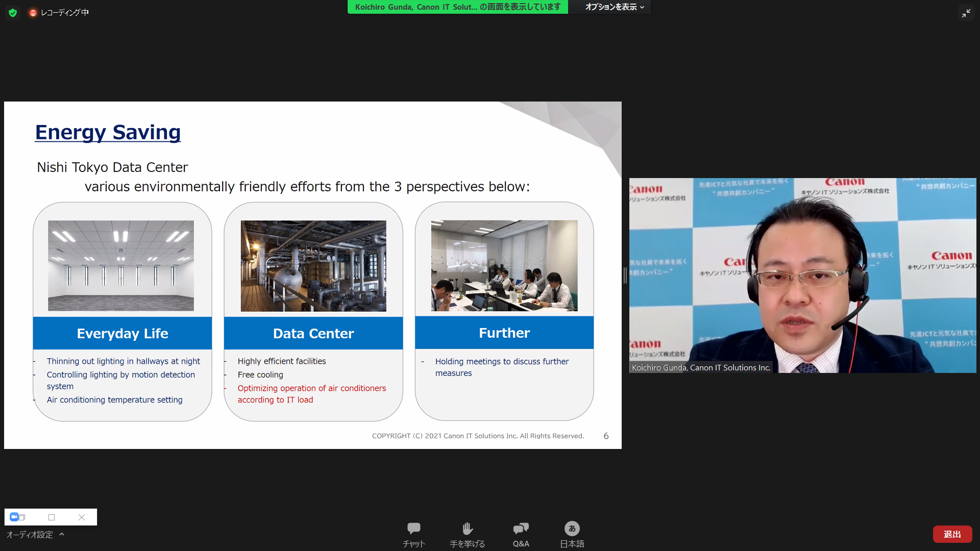Click the Raise Hand icon
The width and height of the screenshot is (980, 551).
467,529
